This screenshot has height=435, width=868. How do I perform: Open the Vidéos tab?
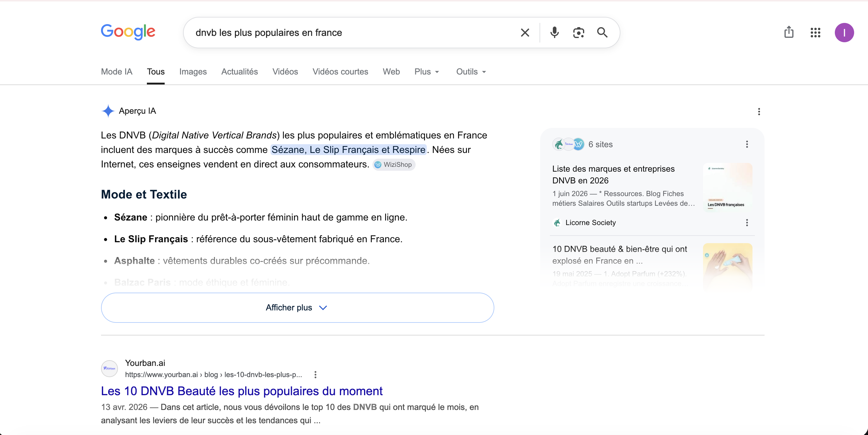point(285,72)
